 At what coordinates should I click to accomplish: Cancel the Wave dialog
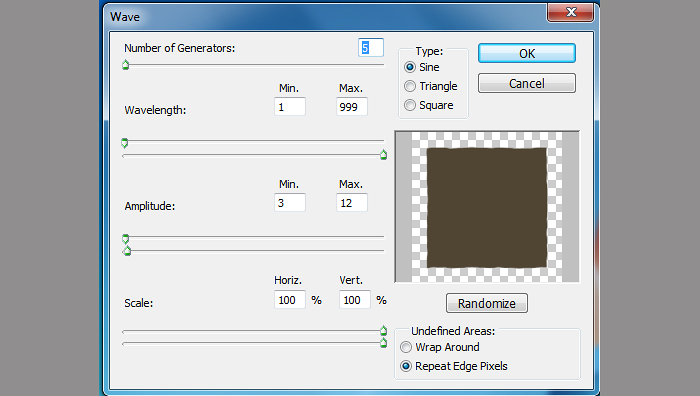pos(527,83)
